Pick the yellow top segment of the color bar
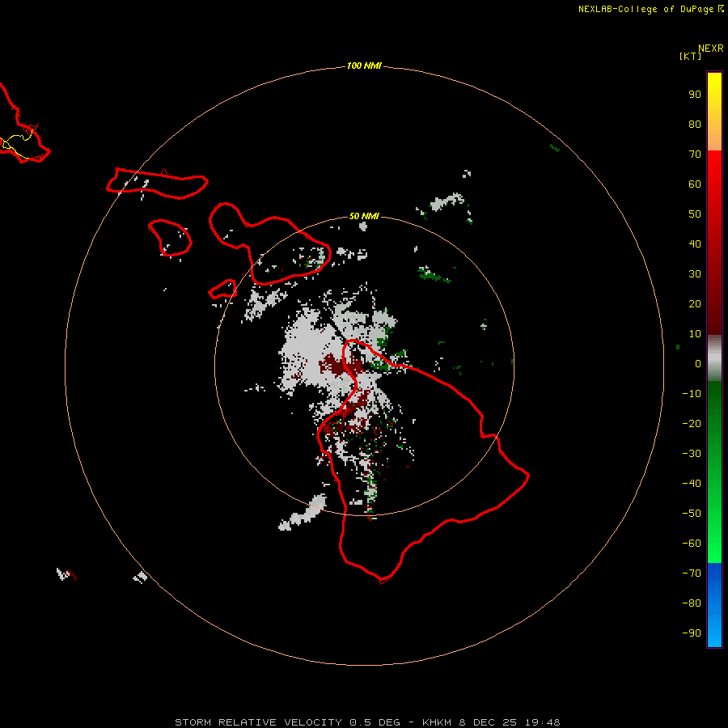Viewport: 728px width, 728px height. point(714,112)
